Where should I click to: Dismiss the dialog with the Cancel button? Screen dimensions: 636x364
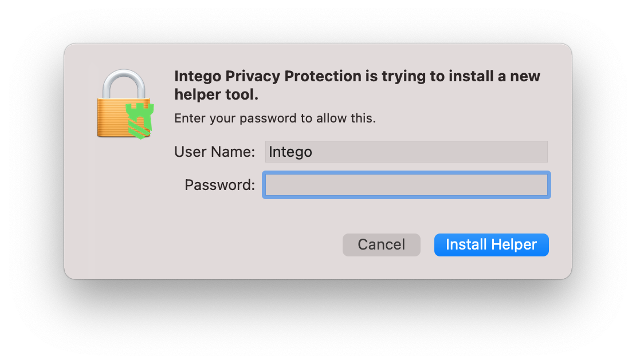pyautogui.click(x=381, y=244)
